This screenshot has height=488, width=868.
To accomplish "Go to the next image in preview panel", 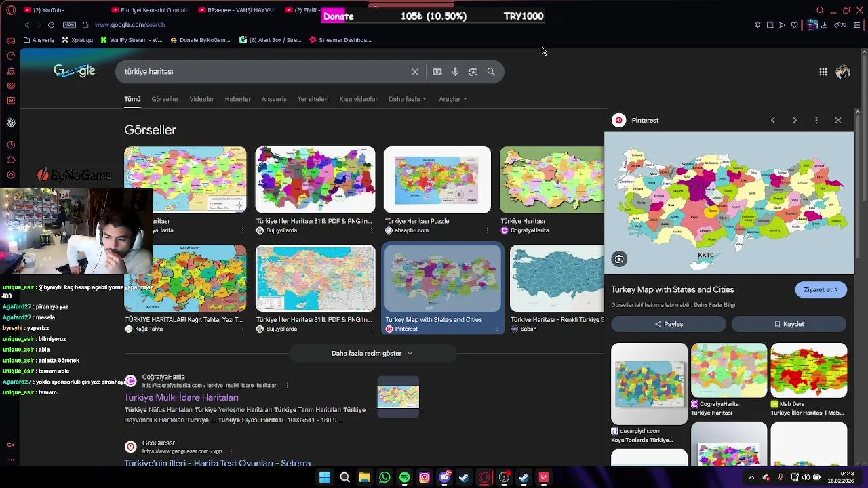I will tap(795, 120).
